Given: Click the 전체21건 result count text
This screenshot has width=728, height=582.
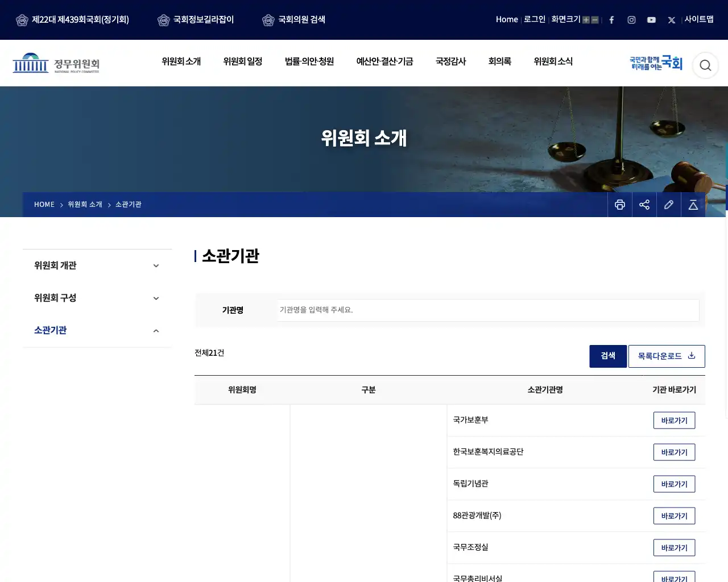Looking at the screenshot, I should [209, 353].
